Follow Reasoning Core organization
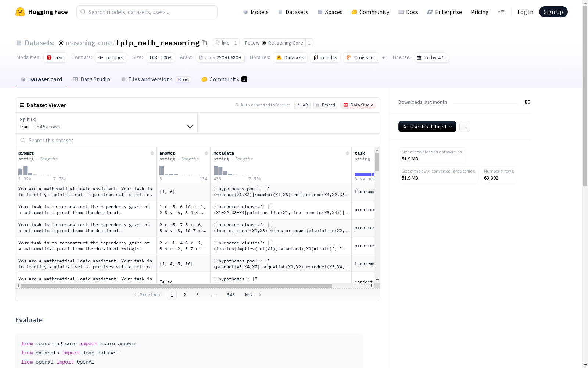The width and height of the screenshot is (588, 368). click(274, 43)
